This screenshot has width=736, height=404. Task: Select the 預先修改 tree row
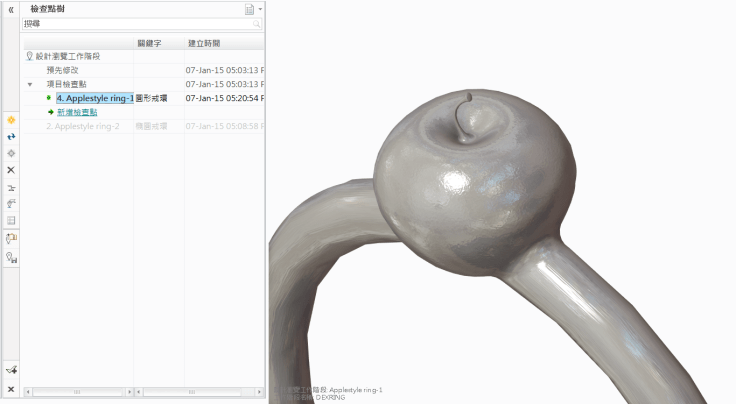point(62,71)
